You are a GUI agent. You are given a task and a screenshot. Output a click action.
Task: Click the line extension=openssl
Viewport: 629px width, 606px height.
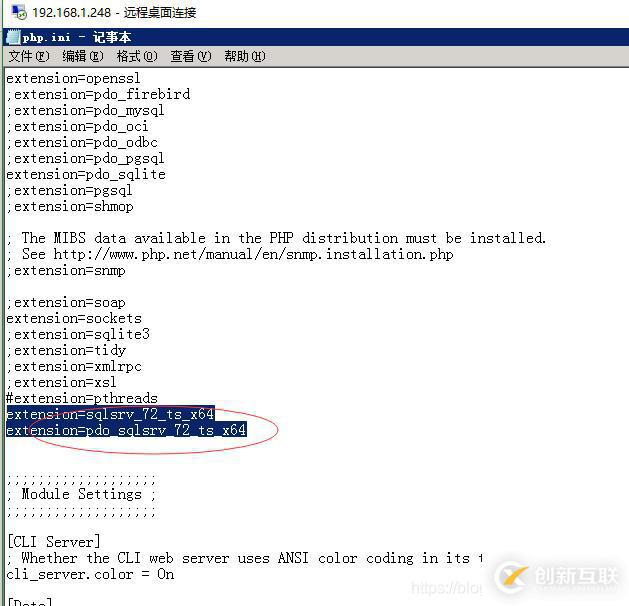pyautogui.click(x=73, y=78)
